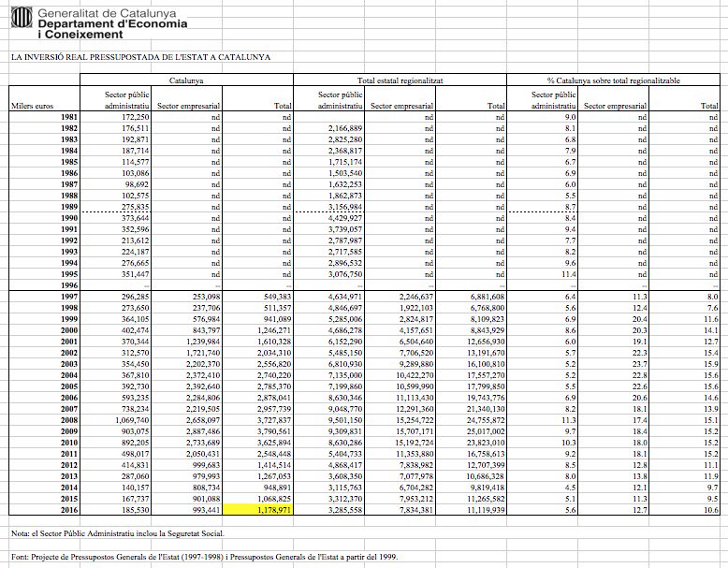Click cell 1,715,174 in the 1985 row

[x=345, y=162]
